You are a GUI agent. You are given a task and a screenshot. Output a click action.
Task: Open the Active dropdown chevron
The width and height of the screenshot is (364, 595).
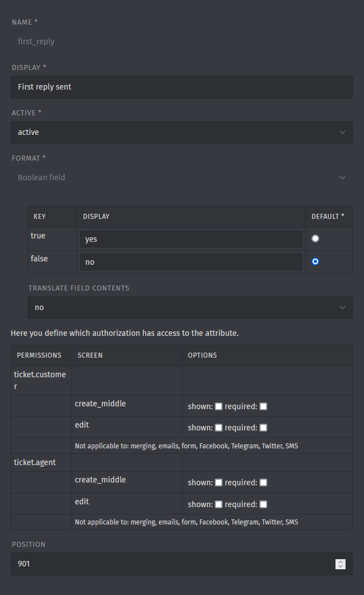[342, 133]
